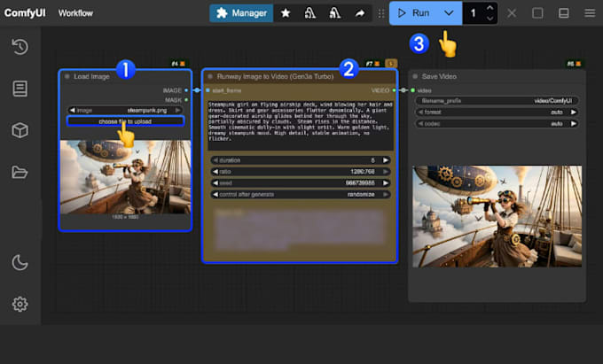Open the hamburger menu icon
The height and width of the screenshot is (364, 603).
tap(590, 13)
